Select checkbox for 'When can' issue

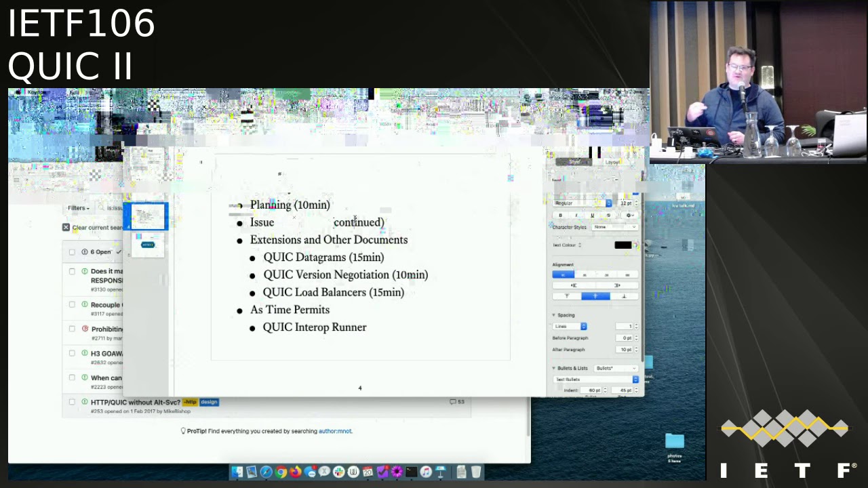point(72,378)
